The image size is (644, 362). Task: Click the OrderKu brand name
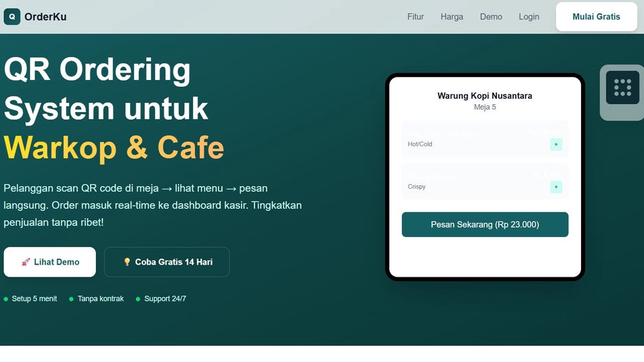point(45,17)
